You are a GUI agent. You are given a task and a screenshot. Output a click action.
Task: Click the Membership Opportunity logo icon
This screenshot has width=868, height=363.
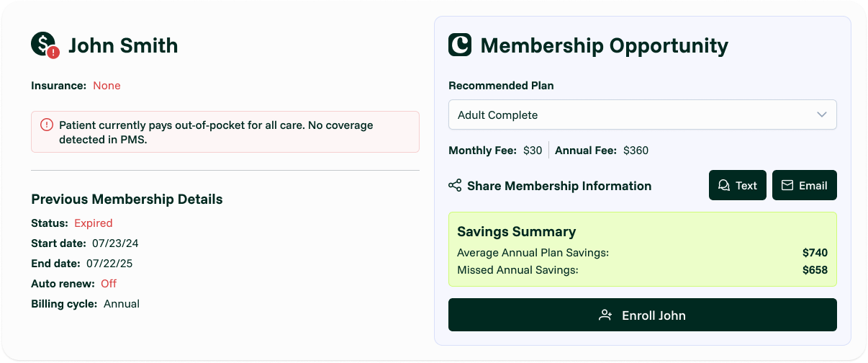(460, 45)
